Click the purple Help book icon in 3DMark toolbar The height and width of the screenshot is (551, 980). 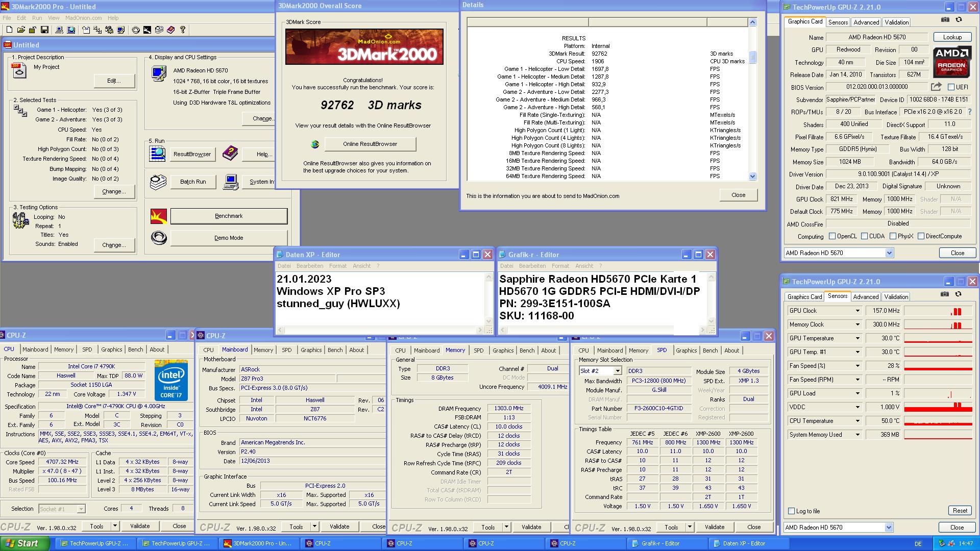point(171,30)
